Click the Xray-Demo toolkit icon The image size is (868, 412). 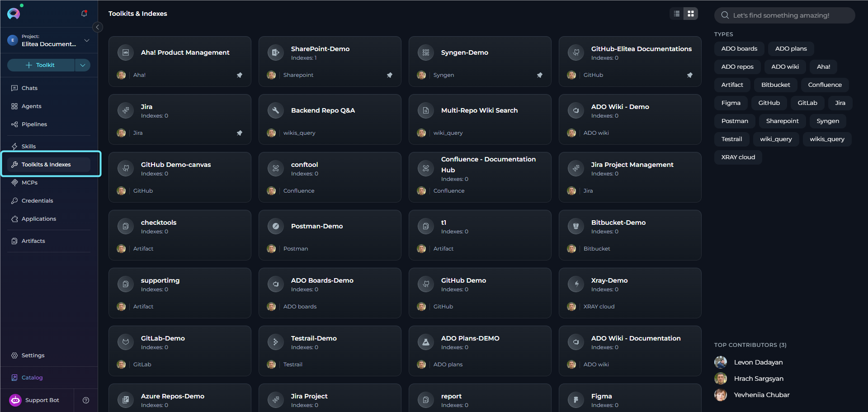point(576,284)
